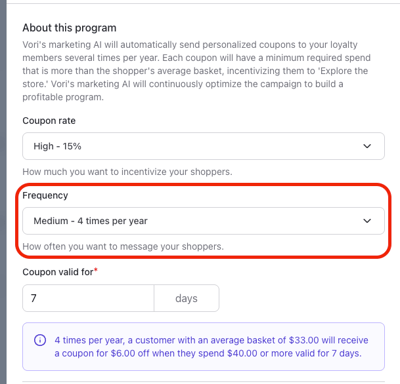Click helper text about incentivizing your shoppers
This screenshot has width=400, height=384.
click(127, 172)
